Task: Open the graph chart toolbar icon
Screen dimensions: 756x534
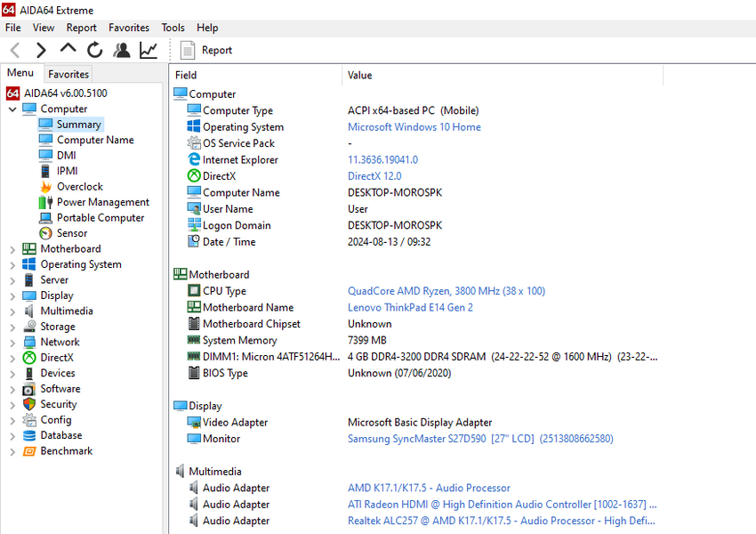Action: coord(148,50)
